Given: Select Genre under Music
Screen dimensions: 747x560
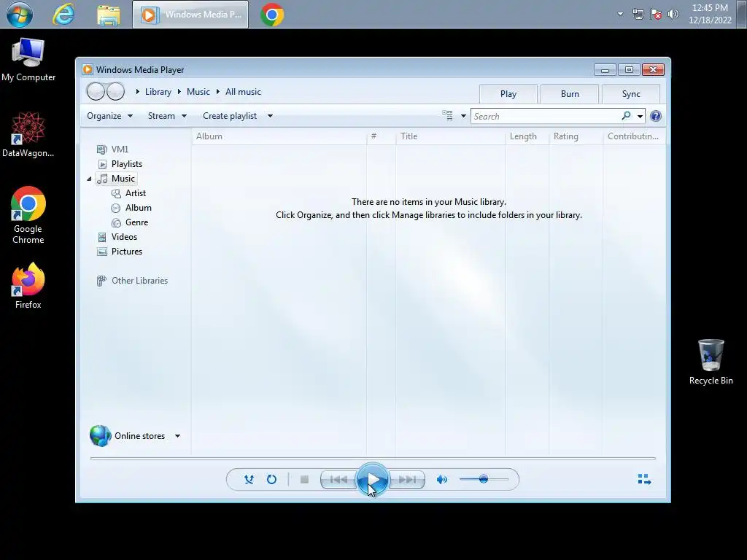Looking at the screenshot, I should [130, 222].
